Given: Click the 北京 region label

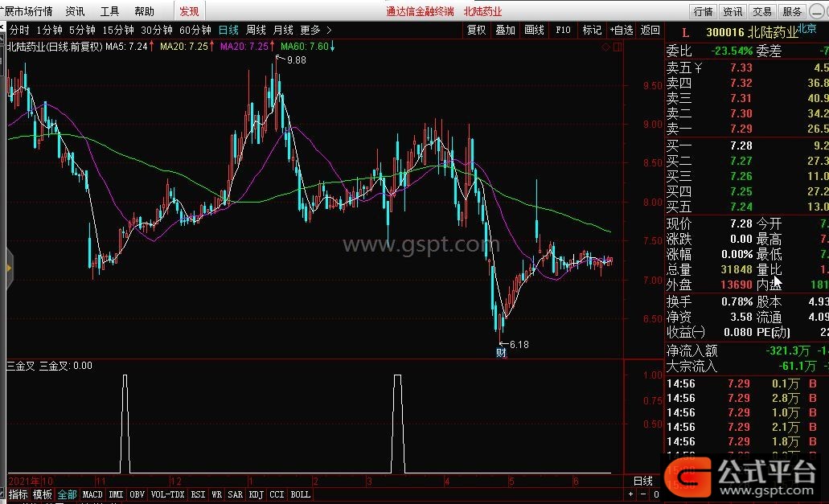Looking at the screenshot, I should 806,28.
